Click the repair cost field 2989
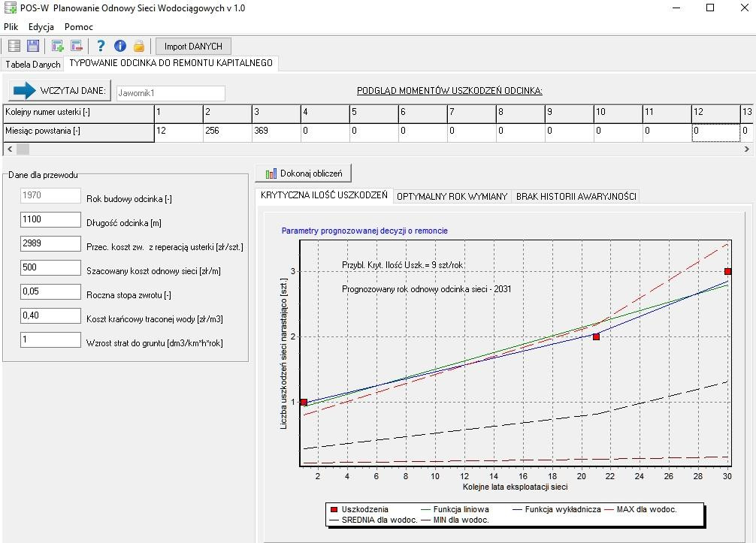 (x=50, y=243)
